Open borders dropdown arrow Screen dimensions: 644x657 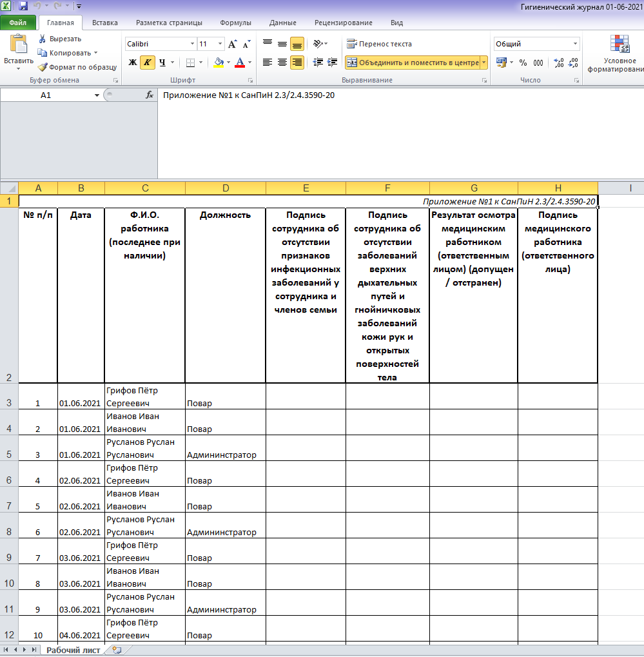[200, 63]
